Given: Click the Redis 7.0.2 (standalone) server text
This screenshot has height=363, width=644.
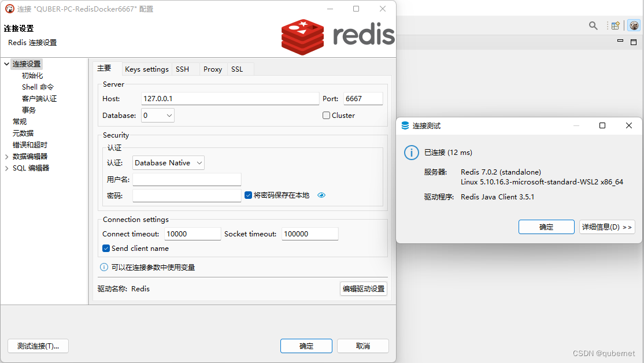Looking at the screenshot, I should (501, 172).
